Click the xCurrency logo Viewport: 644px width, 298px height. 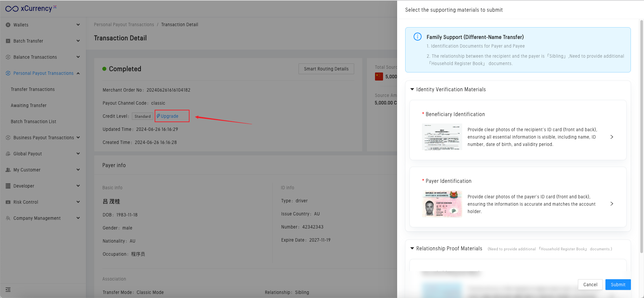(x=31, y=8)
